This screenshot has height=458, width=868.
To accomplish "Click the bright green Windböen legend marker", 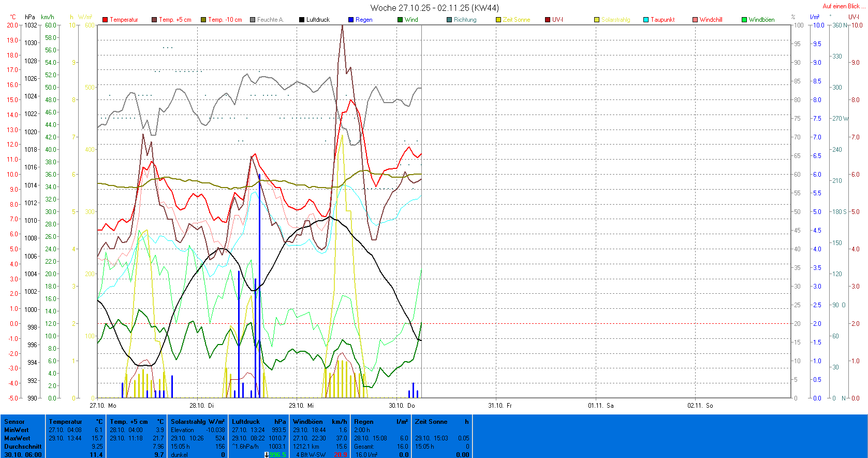I will [x=744, y=20].
